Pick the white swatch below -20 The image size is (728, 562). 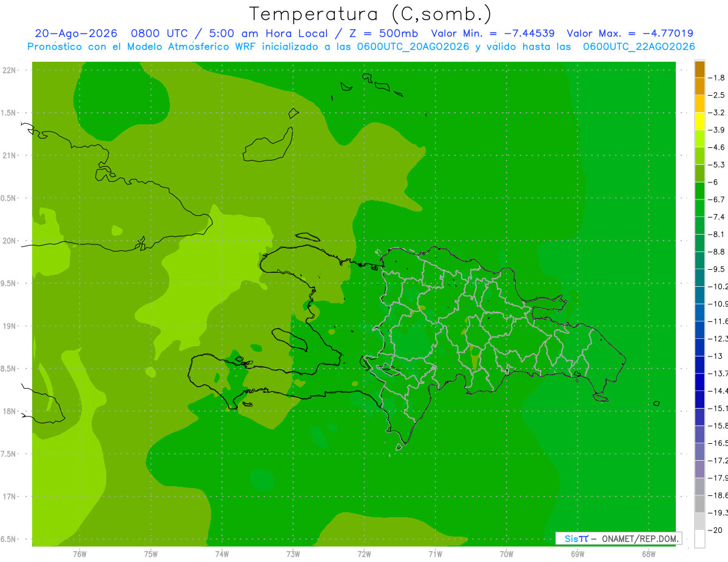pos(699,539)
